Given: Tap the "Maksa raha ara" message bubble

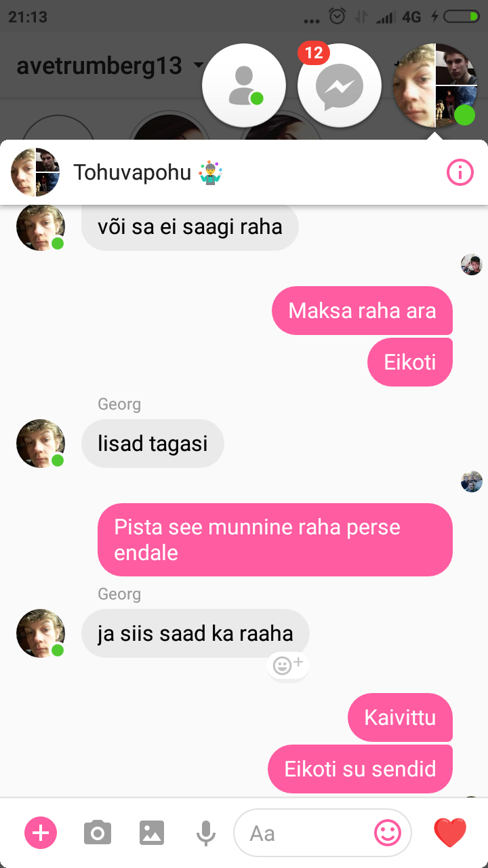Looking at the screenshot, I should coord(362,311).
